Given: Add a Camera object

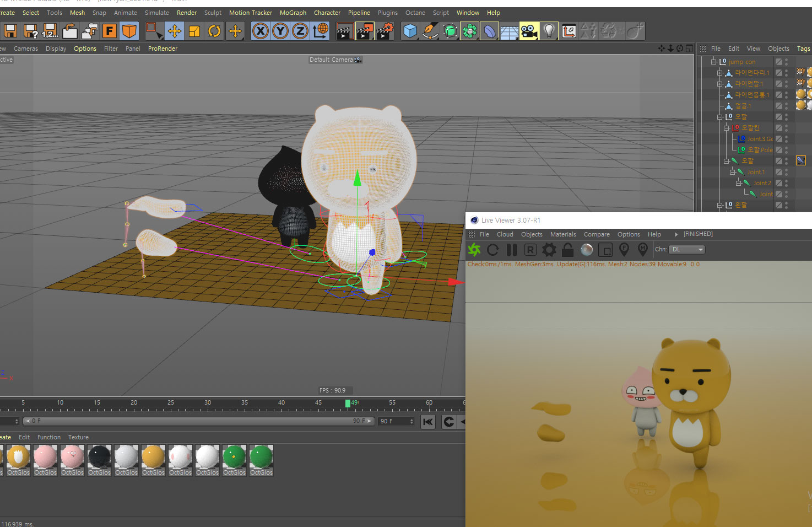Looking at the screenshot, I should click(529, 31).
